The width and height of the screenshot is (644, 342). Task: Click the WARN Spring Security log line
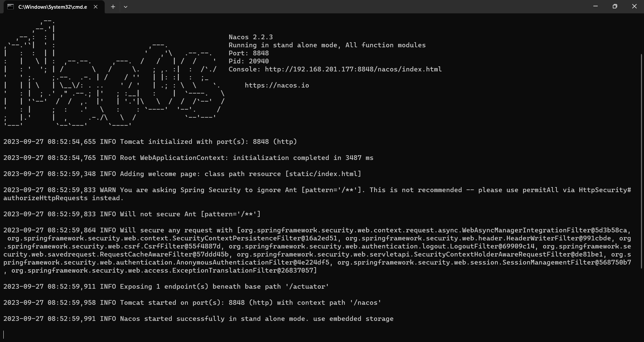coord(317,194)
